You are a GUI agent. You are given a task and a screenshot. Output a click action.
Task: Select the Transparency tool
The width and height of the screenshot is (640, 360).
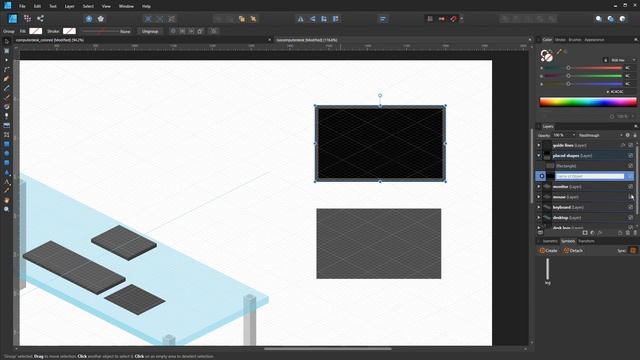pyautogui.click(x=7, y=116)
